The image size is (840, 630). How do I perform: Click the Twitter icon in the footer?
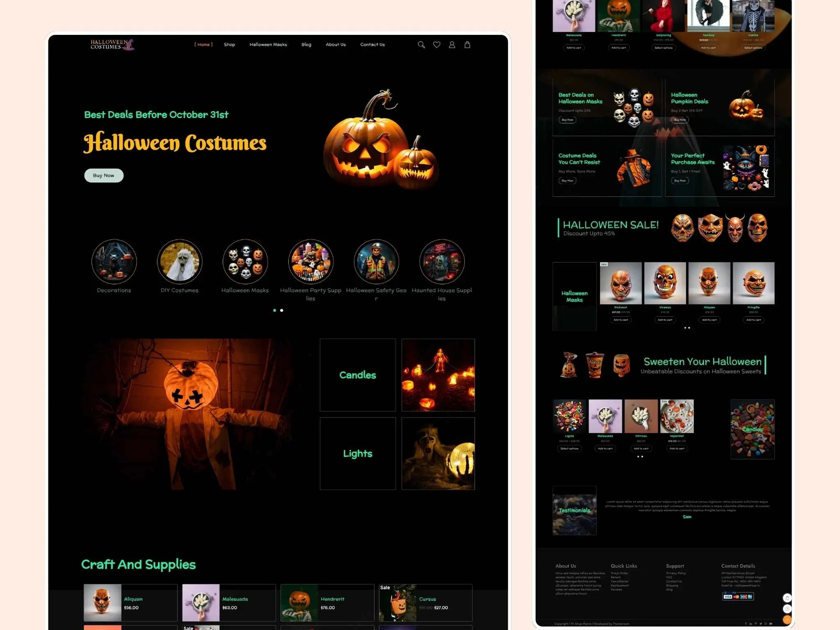761,623
